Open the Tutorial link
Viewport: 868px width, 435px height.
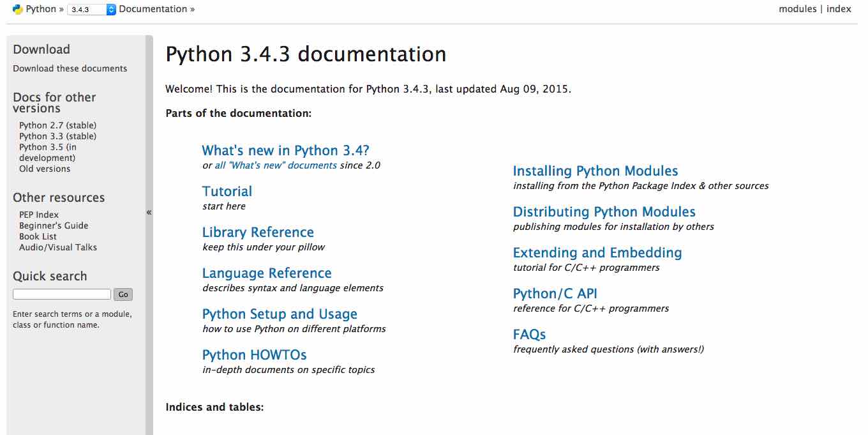(227, 192)
